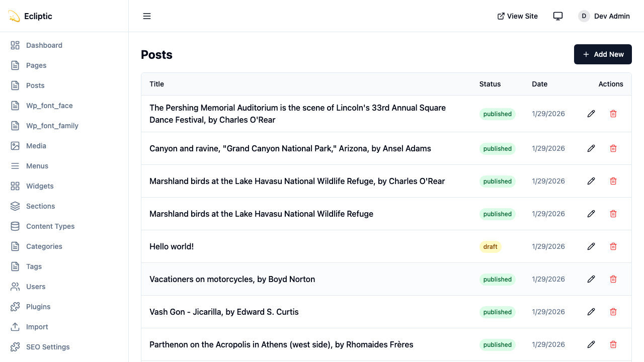Open the Plugins section from the sidebar
This screenshot has width=644, height=362.
[15, 307]
